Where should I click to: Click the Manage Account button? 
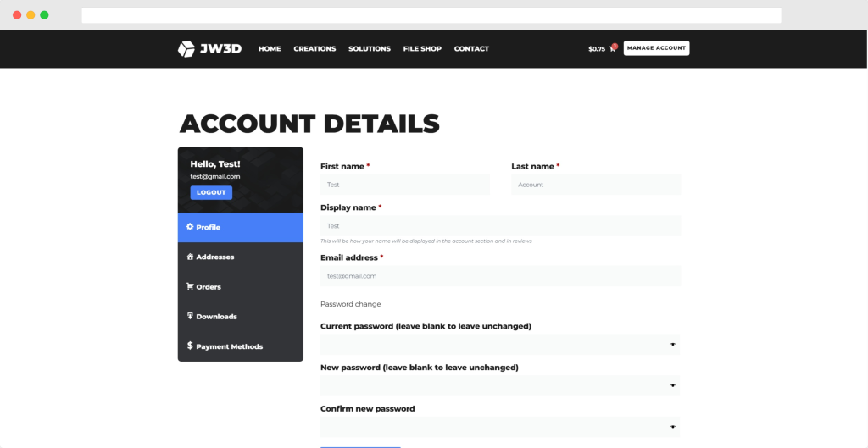click(657, 48)
